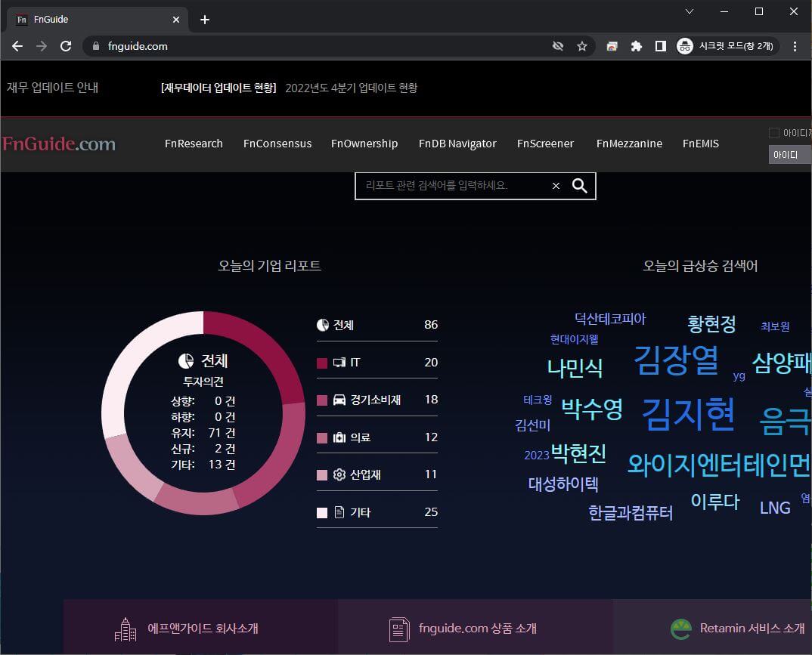The image size is (812, 655).
Task: Click the red toolbar extension icon
Action: pyautogui.click(x=612, y=46)
